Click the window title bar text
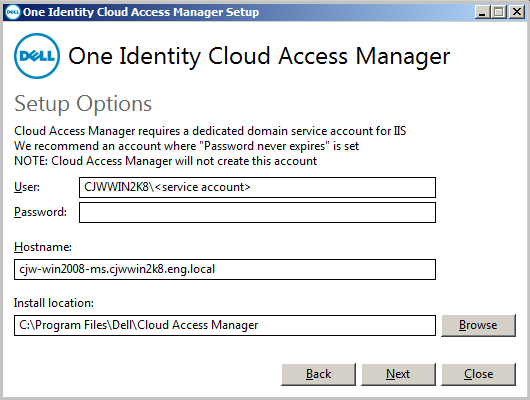 141,12
